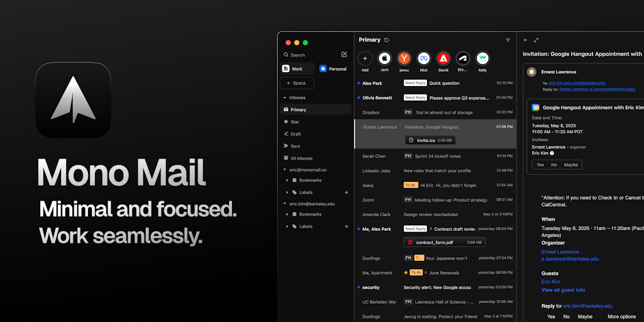Click the star on June Renewals email
This screenshot has height=322, width=644.
pos(406,272)
